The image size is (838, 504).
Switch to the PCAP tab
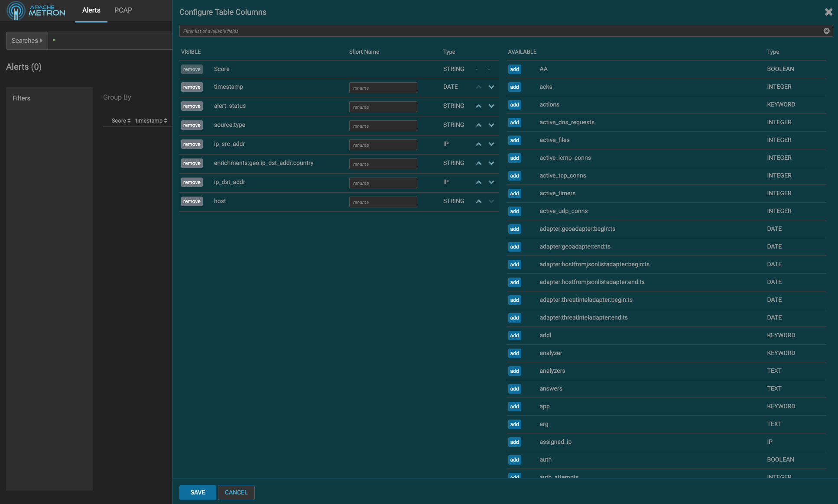pyautogui.click(x=123, y=10)
